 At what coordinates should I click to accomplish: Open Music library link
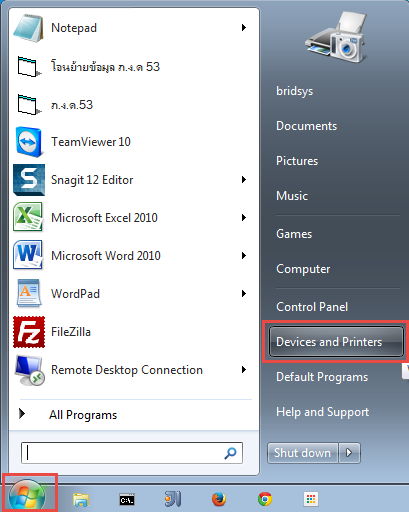(292, 196)
